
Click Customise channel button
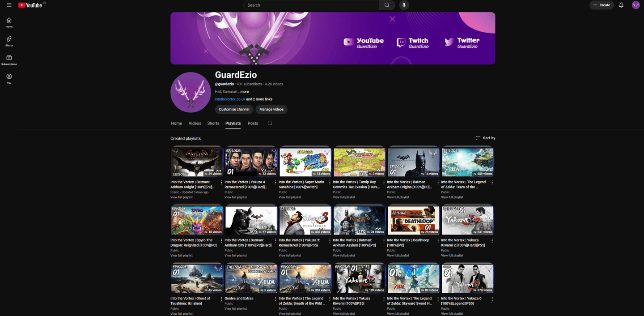coord(234,109)
